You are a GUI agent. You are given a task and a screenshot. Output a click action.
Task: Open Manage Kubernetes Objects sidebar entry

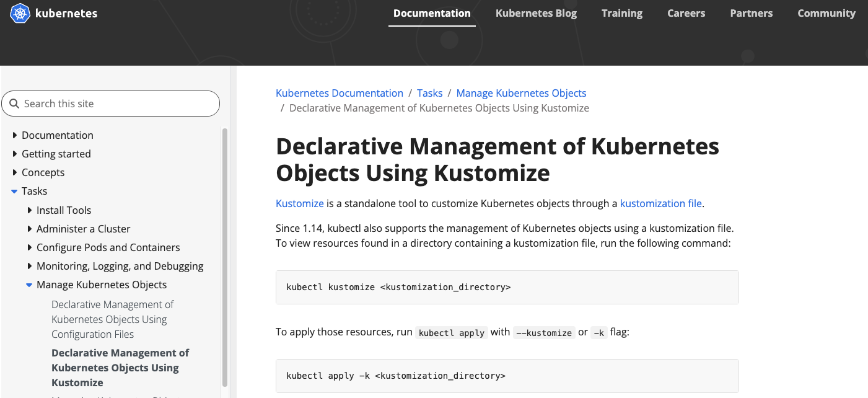pyautogui.click(x=102, y=285)
